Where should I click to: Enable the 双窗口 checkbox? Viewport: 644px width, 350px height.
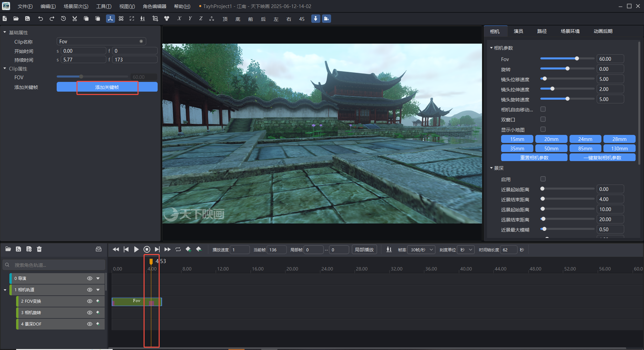click(x=543, y=119)
